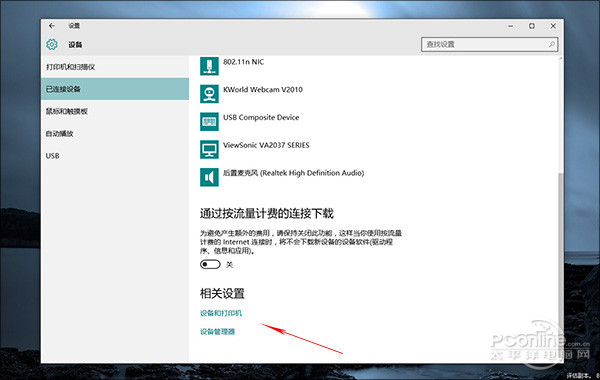Select 已连接设备 in sidebar
The image size is (600, 380).
pyautogui.click(x=115, y=89)
